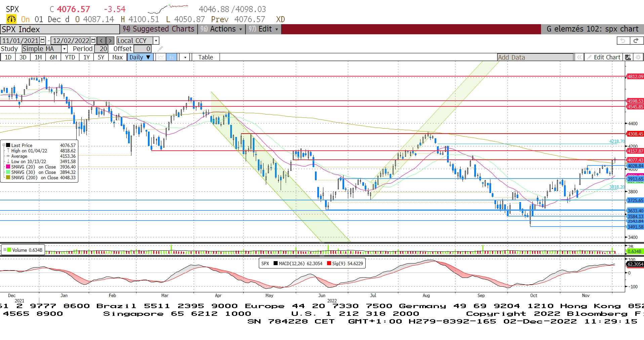
Task: Select the 1M time range tab
Action: (x=38, y=57)
